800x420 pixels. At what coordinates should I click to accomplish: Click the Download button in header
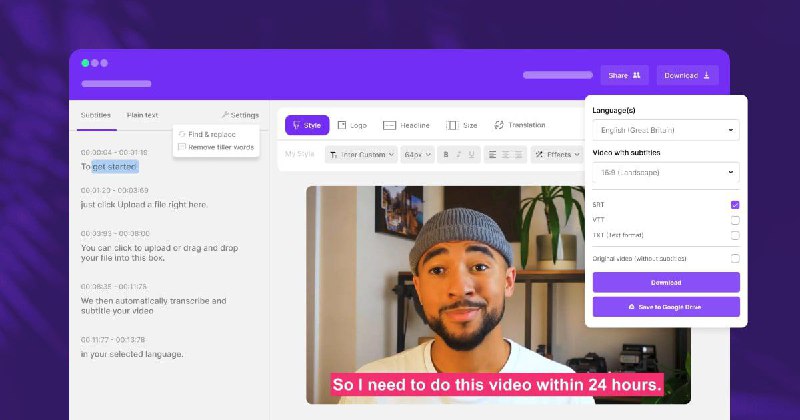coord(687,75)
